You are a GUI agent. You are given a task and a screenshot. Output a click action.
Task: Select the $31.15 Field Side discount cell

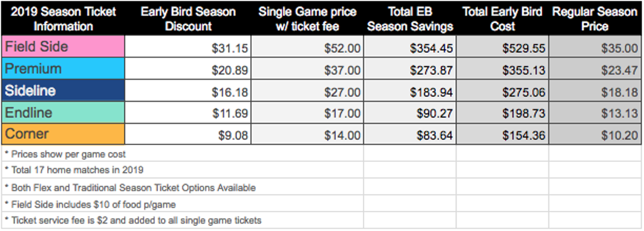pyautogui.click(x=188, y=46)
